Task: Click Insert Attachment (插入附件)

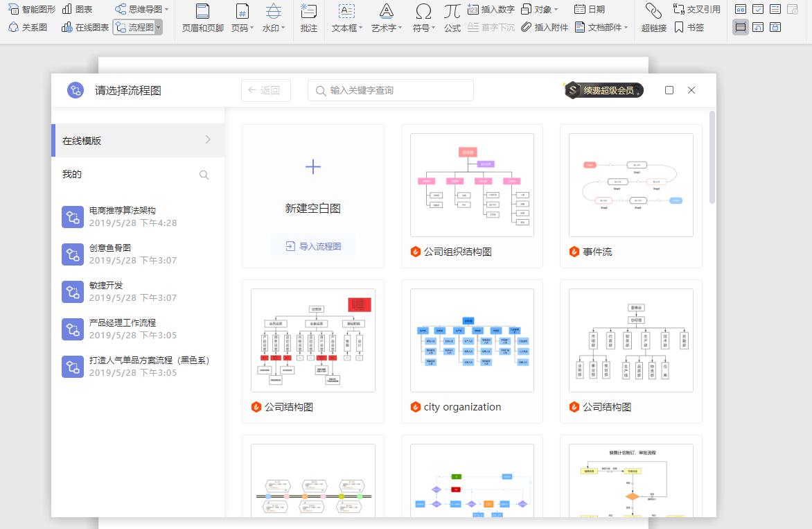Action: pyautogui.click(x=545, y=28)
